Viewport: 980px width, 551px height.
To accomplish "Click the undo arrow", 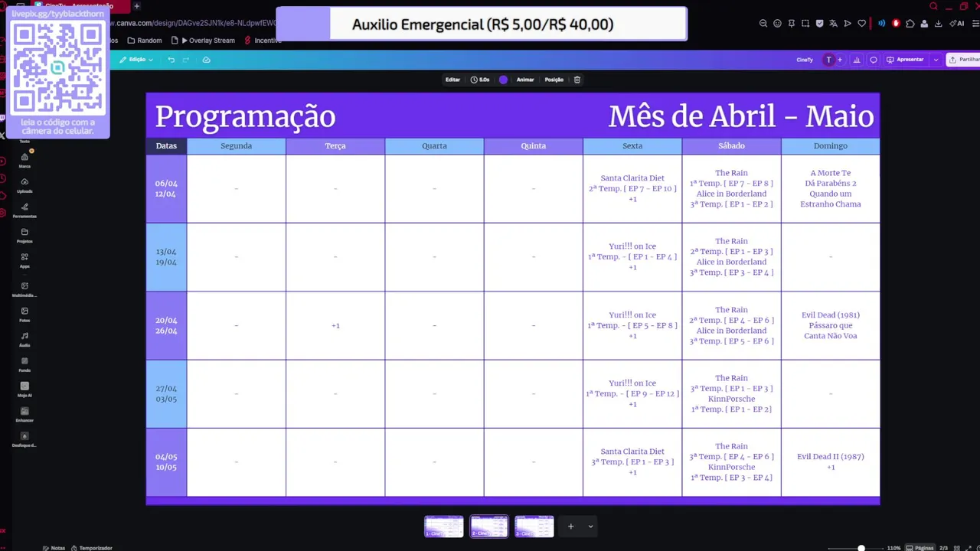I will pos(171,60).
